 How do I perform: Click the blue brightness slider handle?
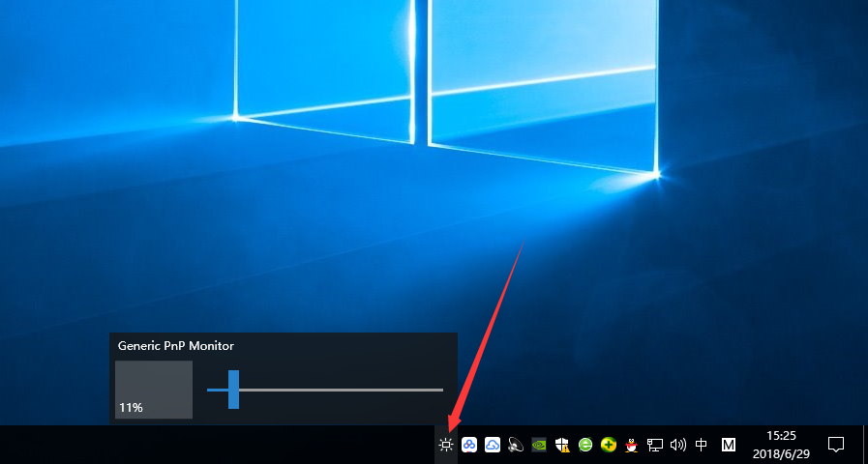[x=233, y=390]
